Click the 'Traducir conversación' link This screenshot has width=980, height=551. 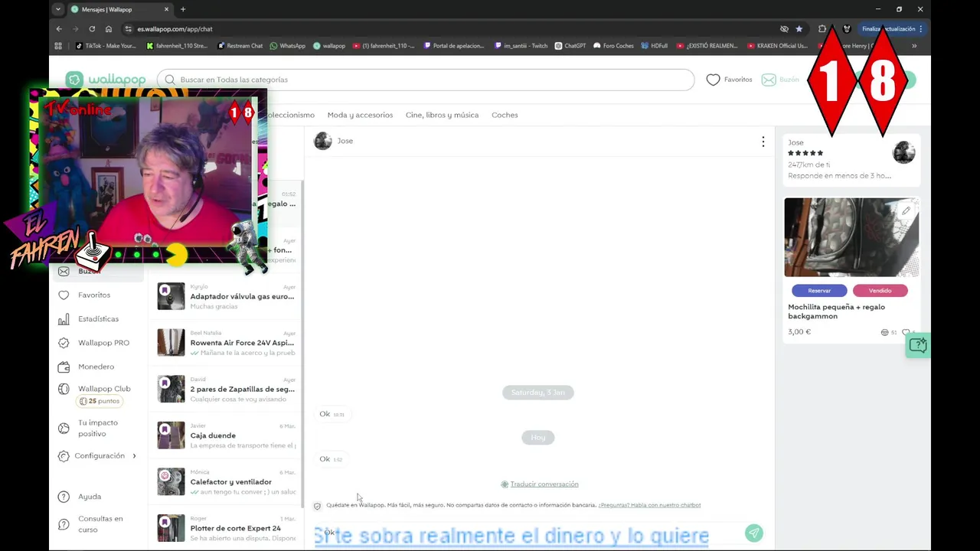[544, 484]
